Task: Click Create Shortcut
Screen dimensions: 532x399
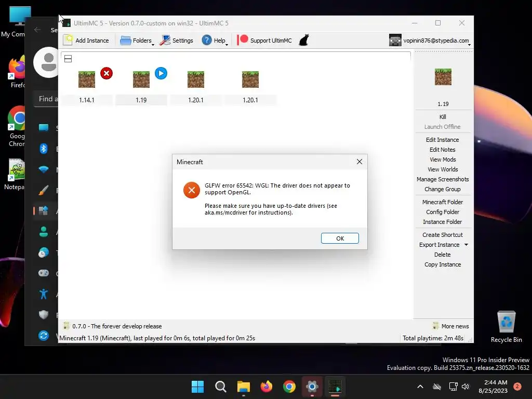Action: pyautogui.click(x=443, y=235)
